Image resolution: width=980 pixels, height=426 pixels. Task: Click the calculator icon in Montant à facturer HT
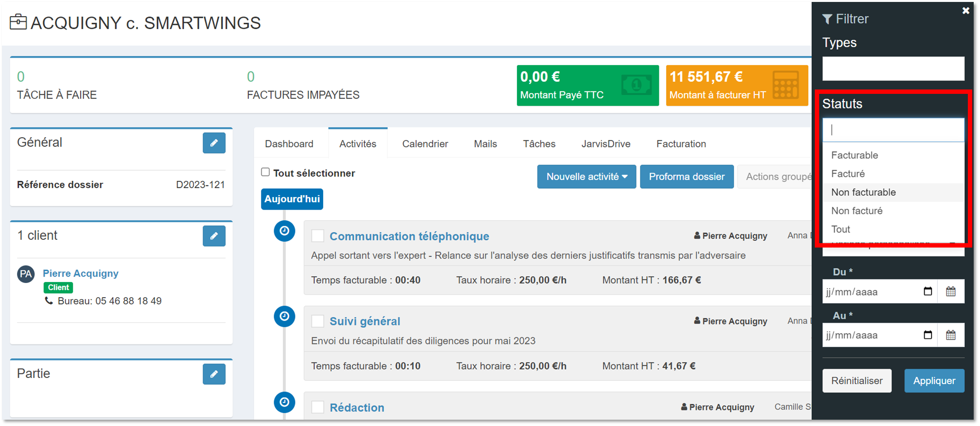tap(786, 85)
